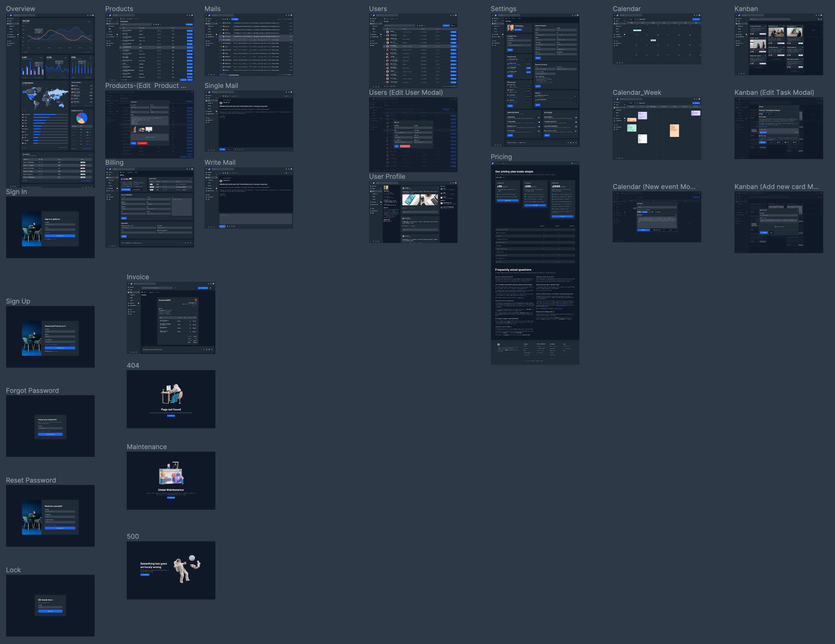Select orange event block in Calendar_Week
Viewport: 835px width, 644px height.
click(x=674, y=130)
